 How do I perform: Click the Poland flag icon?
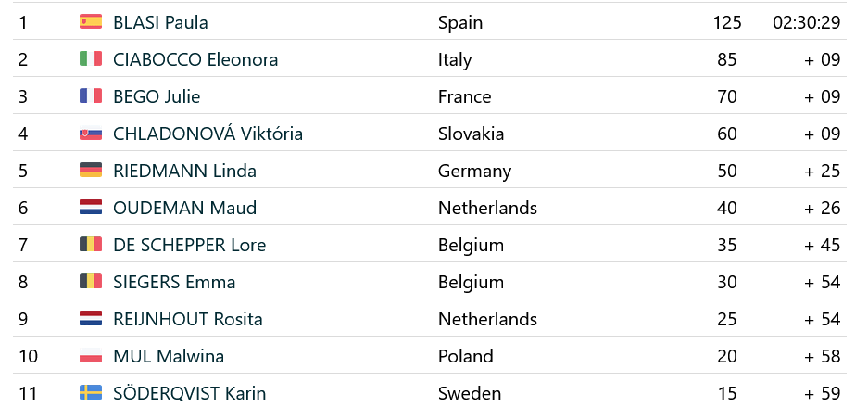pyautogui.click(x=90, y=356)
